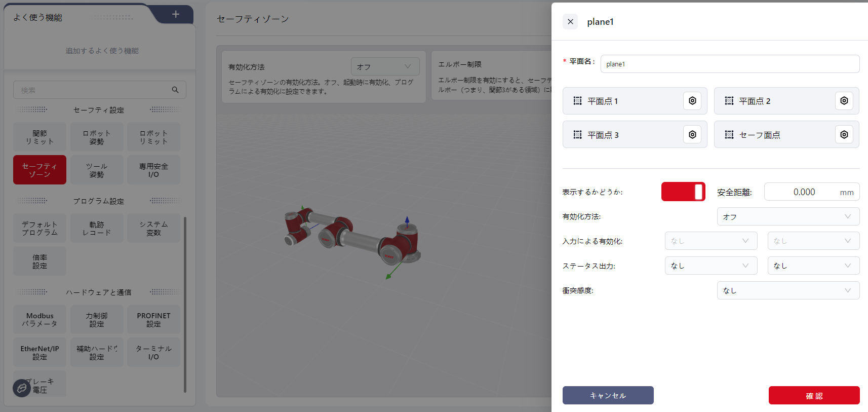This screenshot has width=868, height=412.
Task: Confirm with the 確認 button
Action: click(x=813, y=395)
